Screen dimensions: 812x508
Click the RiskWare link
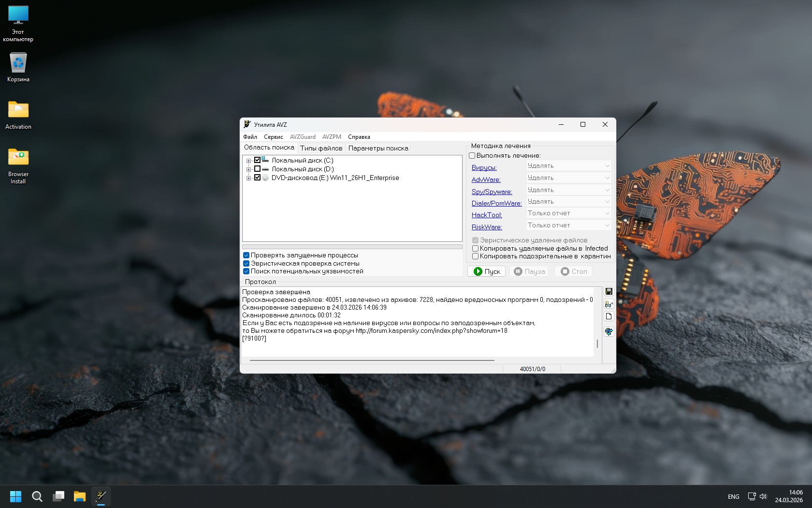487,227
